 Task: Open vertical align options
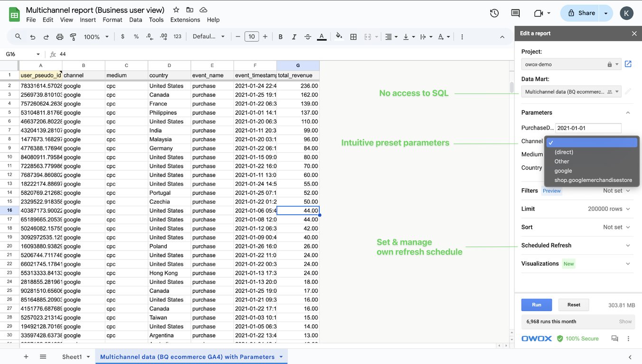pyautogui.click(x=409, y=36)
